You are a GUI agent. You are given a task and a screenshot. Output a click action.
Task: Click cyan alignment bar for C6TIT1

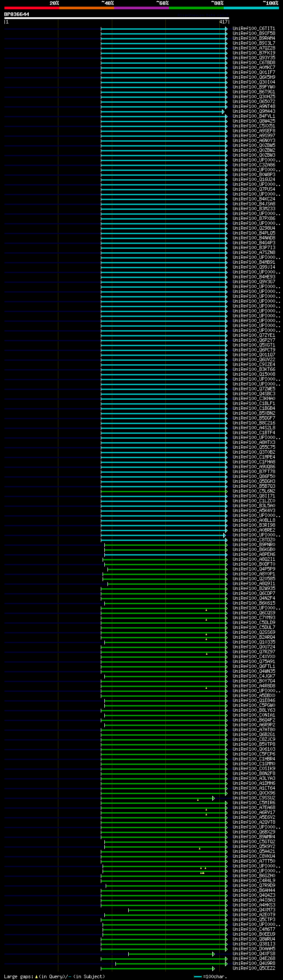click(x=164, y=29)
